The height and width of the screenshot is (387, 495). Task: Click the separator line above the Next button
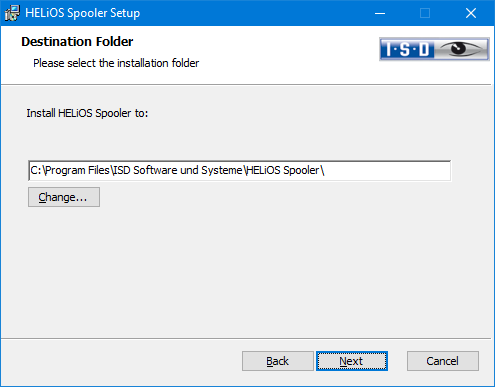pyautogui.click(x=246, y=339)
